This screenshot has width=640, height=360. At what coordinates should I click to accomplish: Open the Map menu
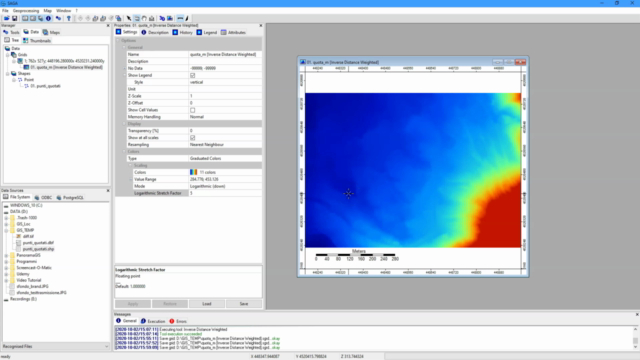pos(47,11)
